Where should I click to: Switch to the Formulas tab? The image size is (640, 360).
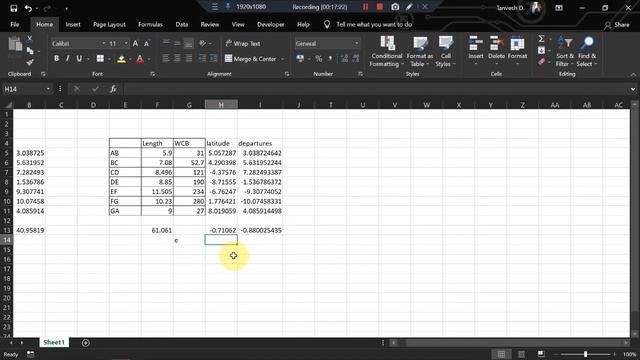point(150,24)
